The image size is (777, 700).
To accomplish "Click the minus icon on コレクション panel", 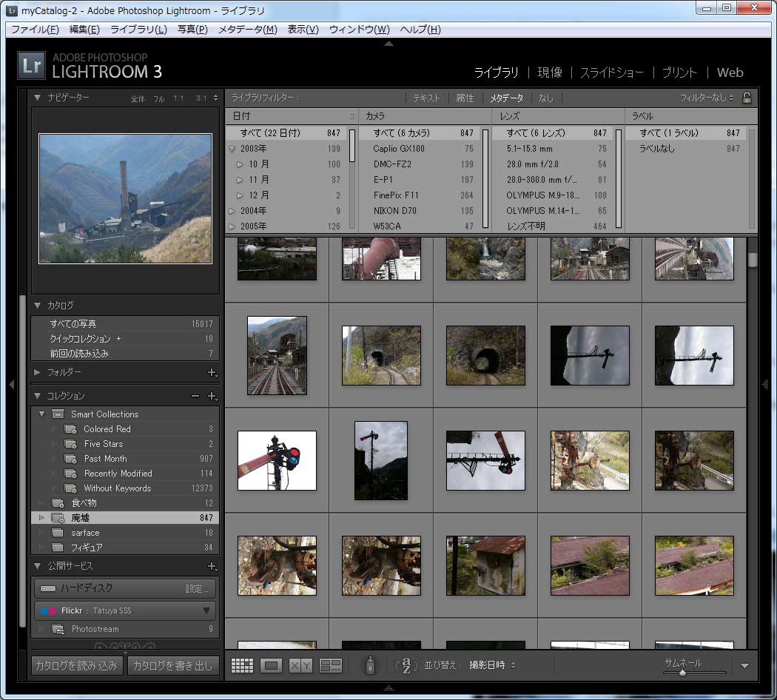I will [x=195, y=397].
